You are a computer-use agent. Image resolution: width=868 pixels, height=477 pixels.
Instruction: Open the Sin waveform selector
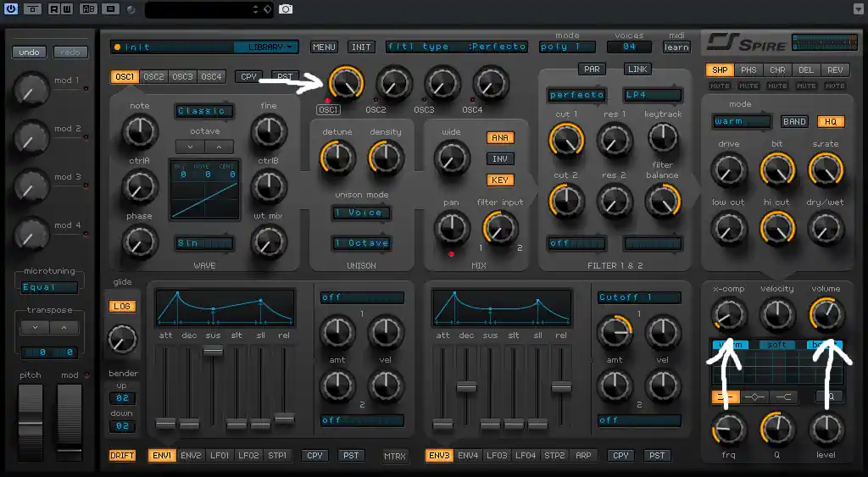pyautogui.click(x=204, y=243)
